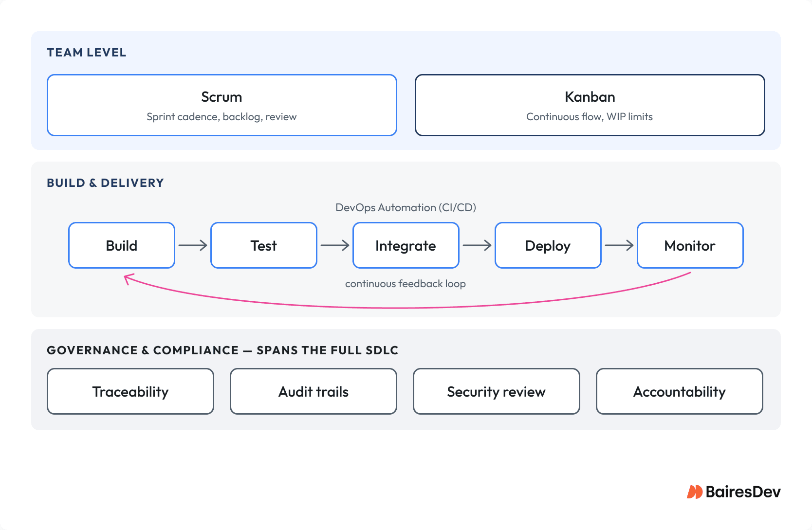Click the BUILD & DELIVERY heading

tap(105, 183)
